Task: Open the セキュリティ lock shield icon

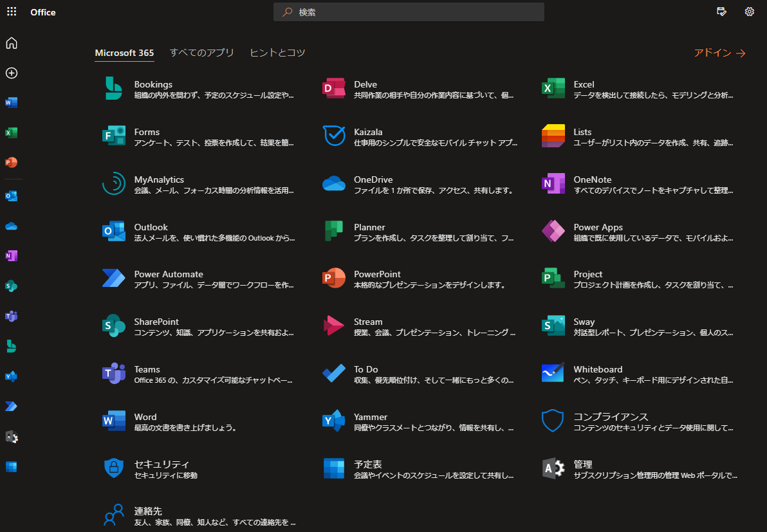Action: click(113, 468)
